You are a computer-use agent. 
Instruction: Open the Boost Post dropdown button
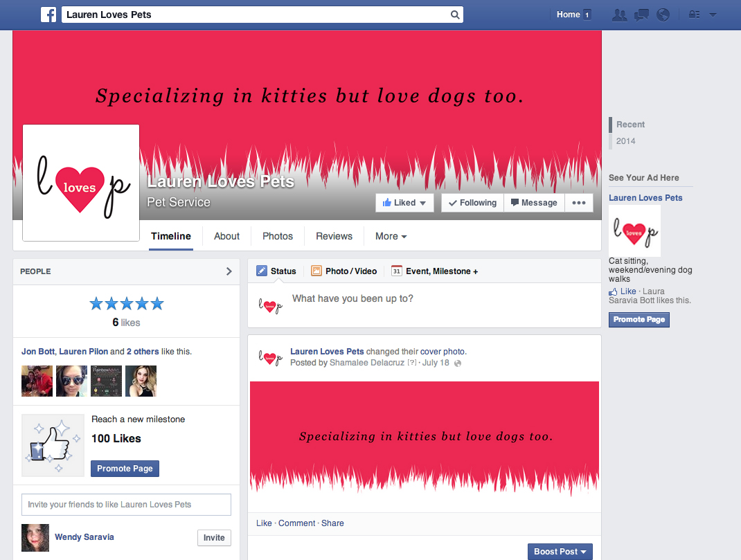[x=560, y=552]
